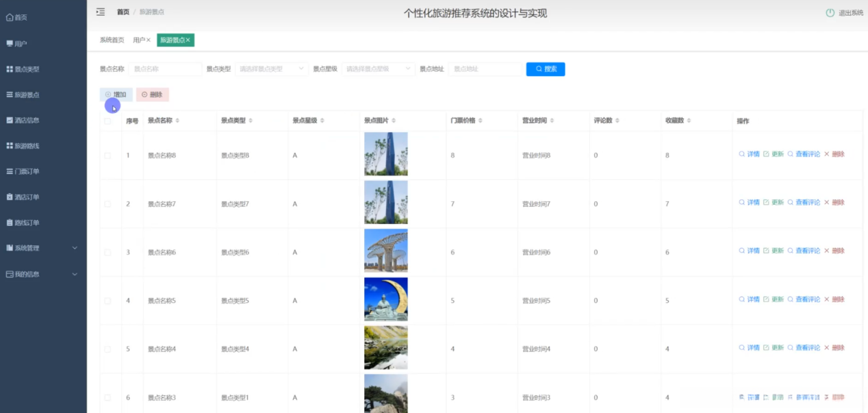Check the checkbox for row 1
The image size is (868, 413).
[107, 155]
